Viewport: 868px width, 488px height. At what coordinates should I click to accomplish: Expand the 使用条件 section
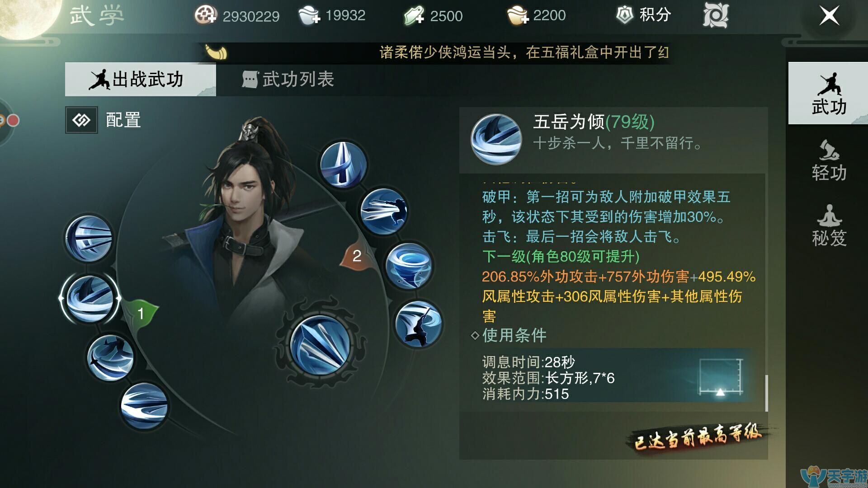[x=509, y=335]
